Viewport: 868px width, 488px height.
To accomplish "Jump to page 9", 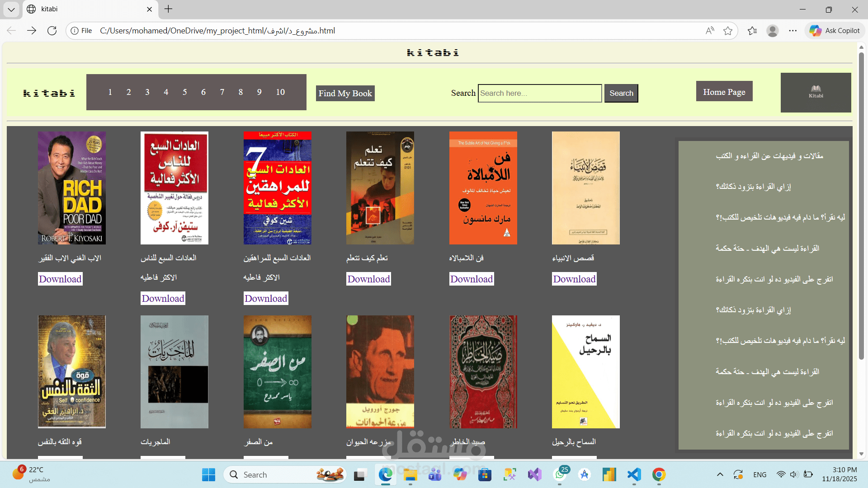I will coord(259,92).
